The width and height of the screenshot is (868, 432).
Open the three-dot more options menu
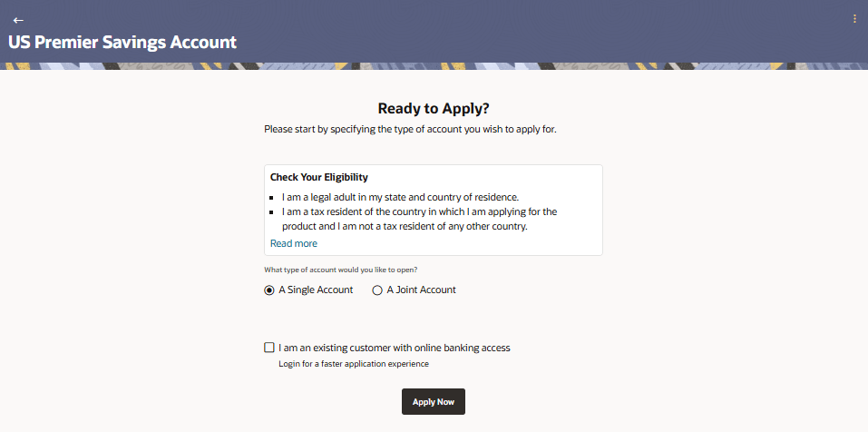tap(854, 19)
